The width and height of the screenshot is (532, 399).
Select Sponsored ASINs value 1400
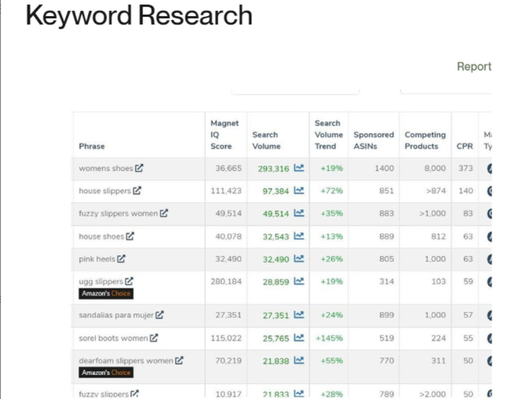384,168
